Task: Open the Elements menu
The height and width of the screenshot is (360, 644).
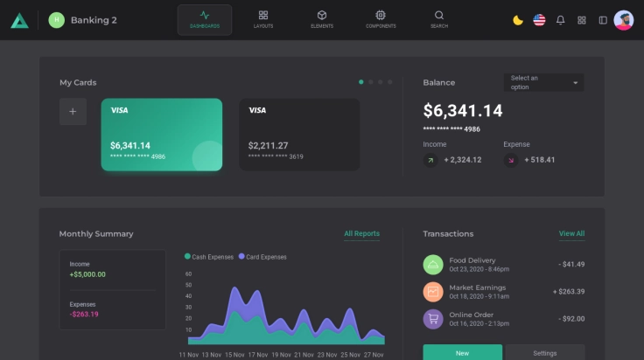Action: pyautogui.click(x=322, y=19)
